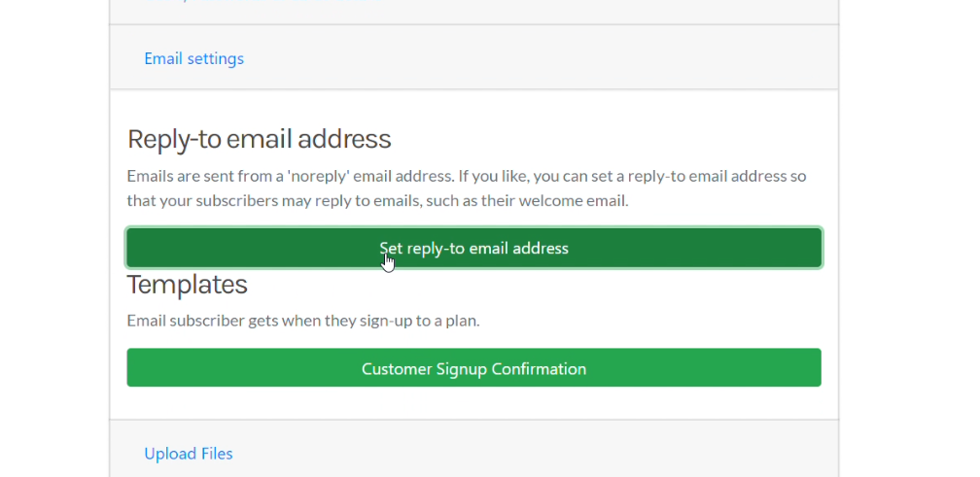Click the Templates heading

point(187,285)
